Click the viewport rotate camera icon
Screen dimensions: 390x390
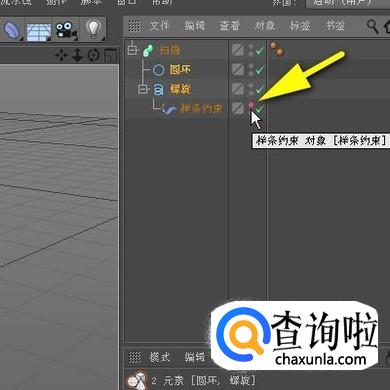coord(94,55)
